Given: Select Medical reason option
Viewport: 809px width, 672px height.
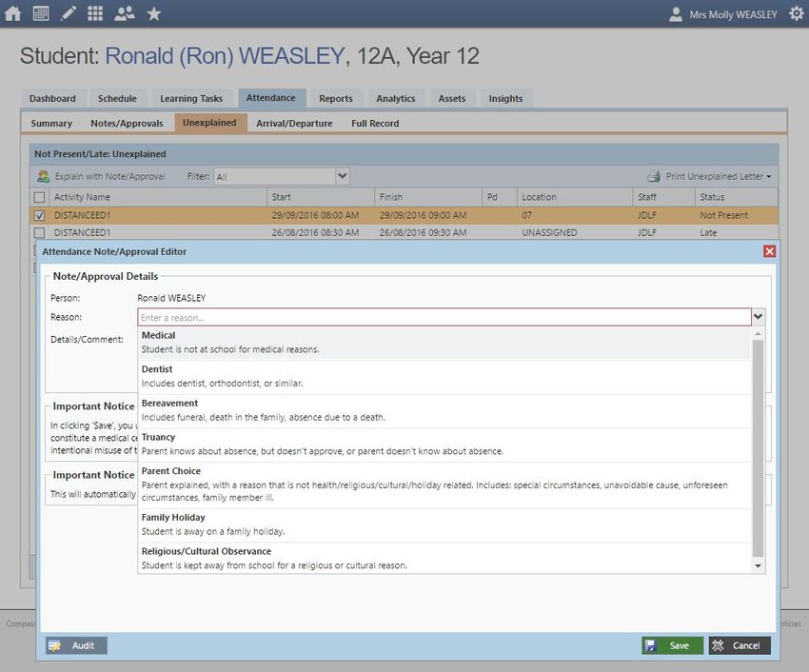Looking at the screenshot, I should point(444,343).
